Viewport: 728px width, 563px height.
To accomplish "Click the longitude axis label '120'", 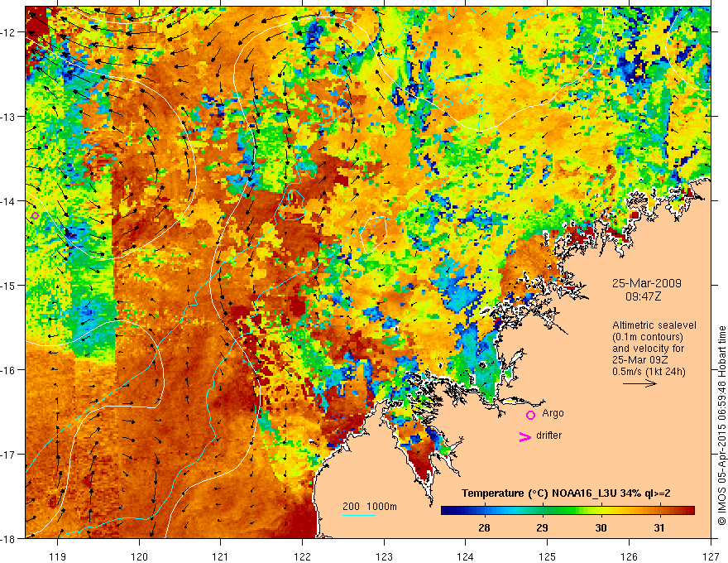I will click(x=139, y=556).
